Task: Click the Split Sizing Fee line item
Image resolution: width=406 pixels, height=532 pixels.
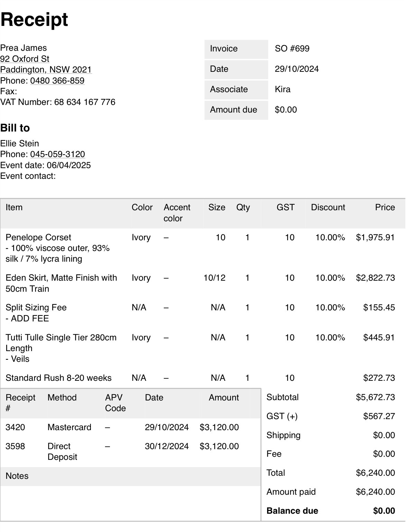Action: 203,313
